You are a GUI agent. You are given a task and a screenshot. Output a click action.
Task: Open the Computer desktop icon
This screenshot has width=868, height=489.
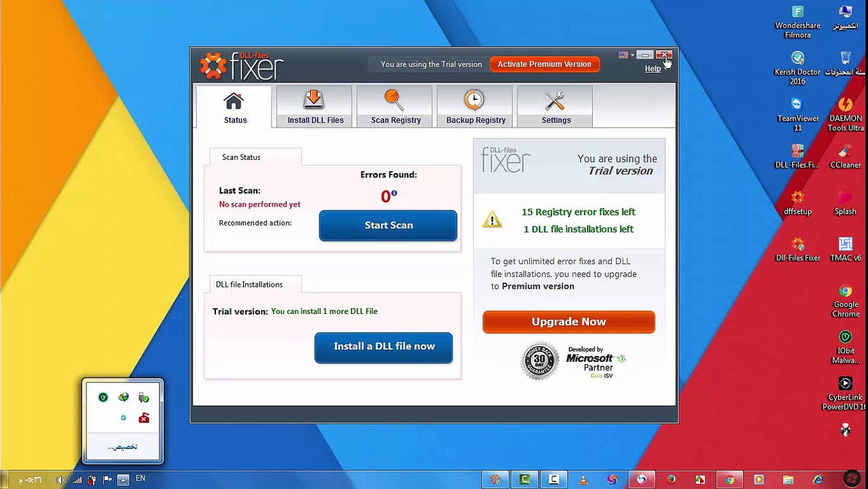[x=846, y=17]
